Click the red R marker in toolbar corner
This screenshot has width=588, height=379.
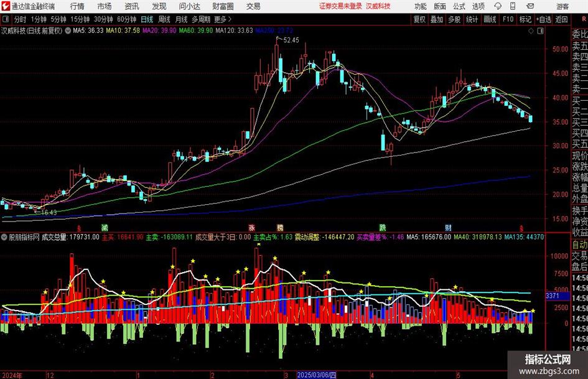tap(583, 19)
